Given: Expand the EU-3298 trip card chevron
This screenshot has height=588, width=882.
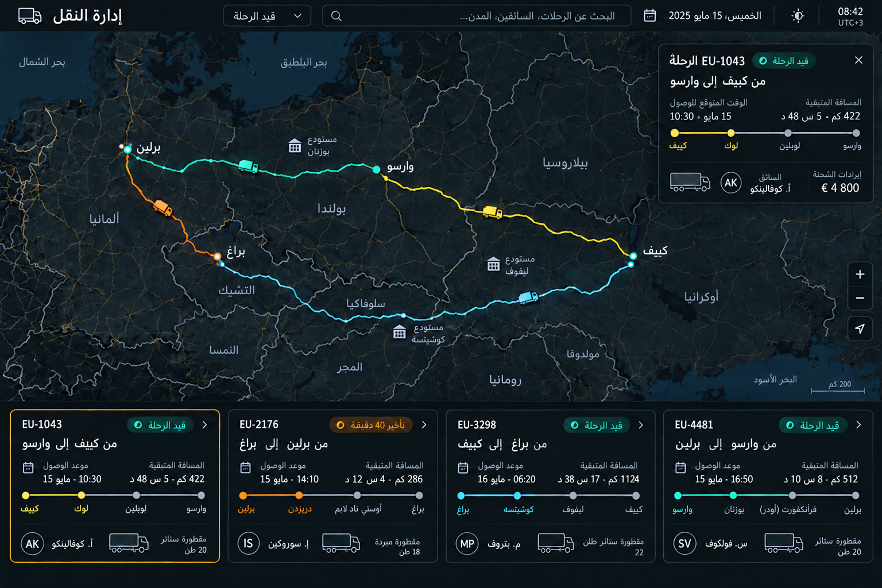Looking at the screenshot, I should pos(641,425).
